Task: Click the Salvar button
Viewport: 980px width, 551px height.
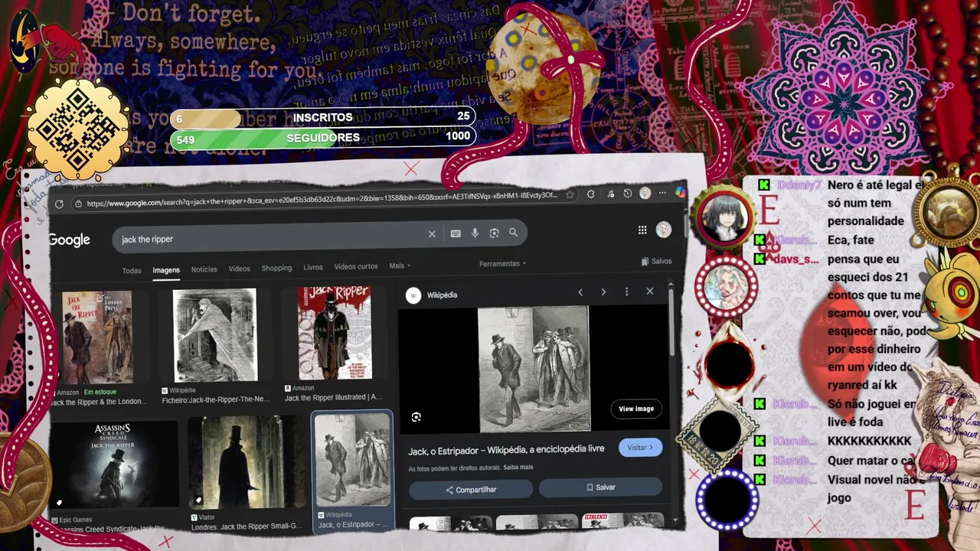Action: (x=600, y=487)
